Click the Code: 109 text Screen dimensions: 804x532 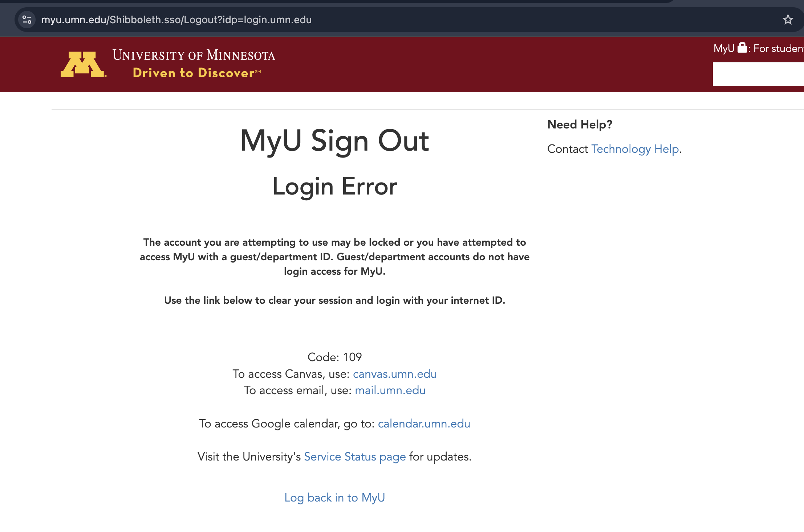334,357
